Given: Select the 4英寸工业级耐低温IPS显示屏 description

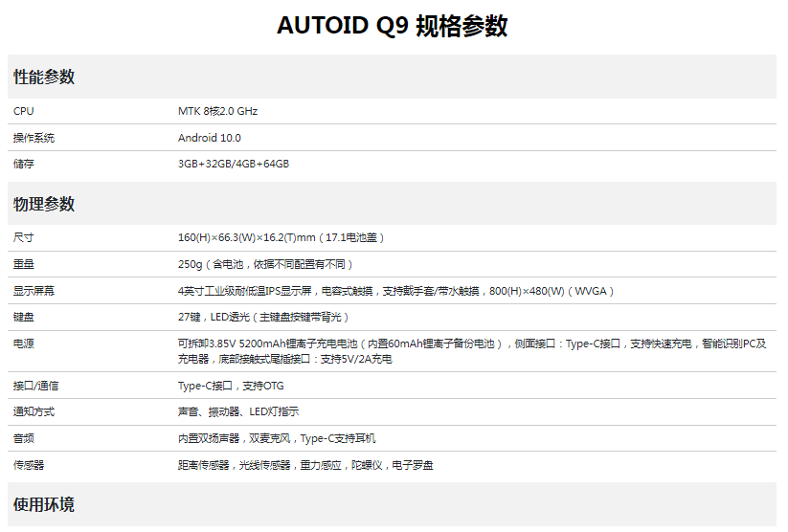Looking at the screenshot, I should click(396, 291).
